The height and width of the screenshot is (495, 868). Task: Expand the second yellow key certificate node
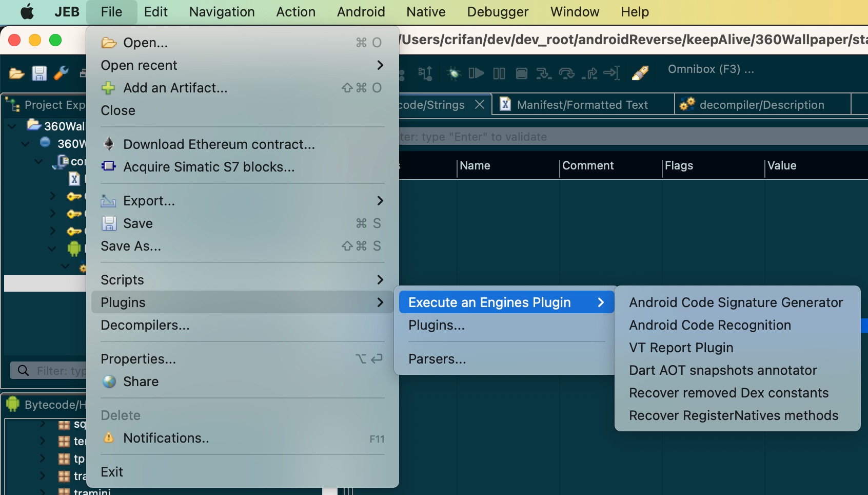click(52, 213)
